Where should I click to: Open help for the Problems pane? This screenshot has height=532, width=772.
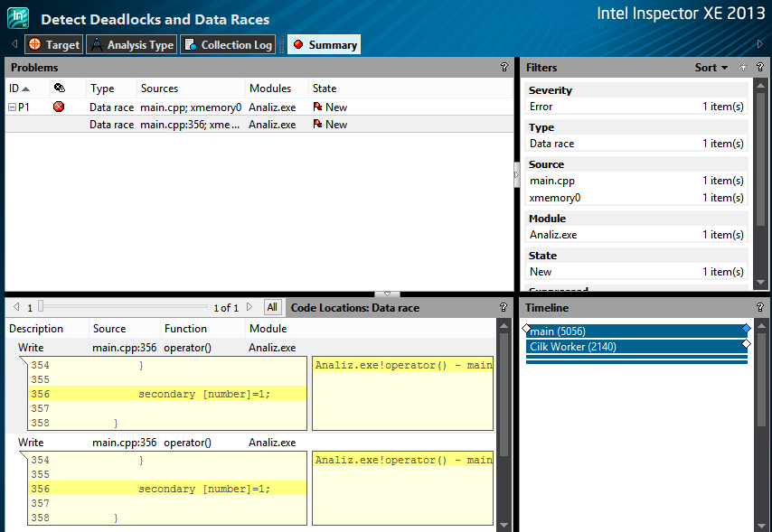(504, 67)
